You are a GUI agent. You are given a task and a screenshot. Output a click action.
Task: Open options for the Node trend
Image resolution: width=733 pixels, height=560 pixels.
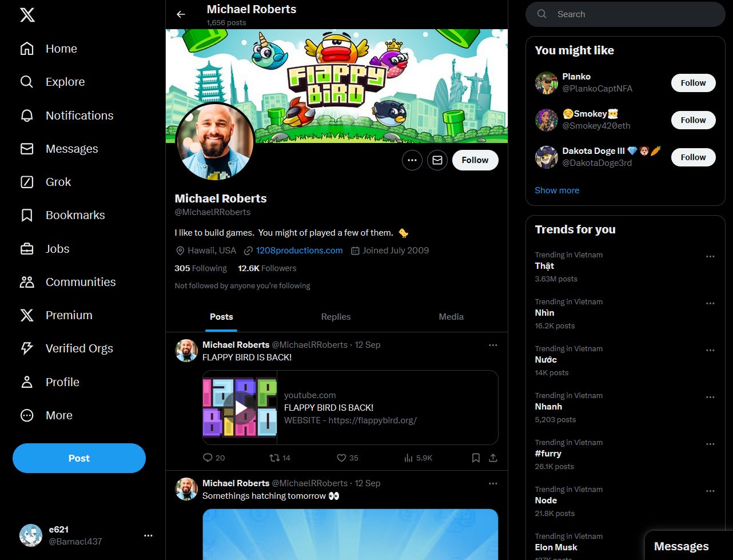(710, 491)
